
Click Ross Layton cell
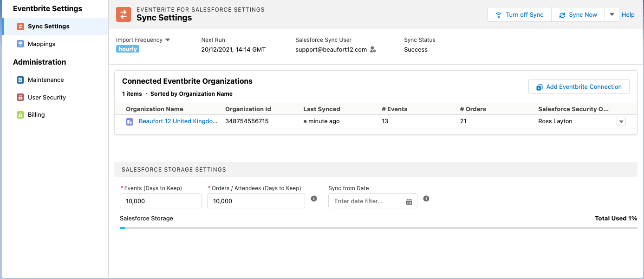[555, 121]
